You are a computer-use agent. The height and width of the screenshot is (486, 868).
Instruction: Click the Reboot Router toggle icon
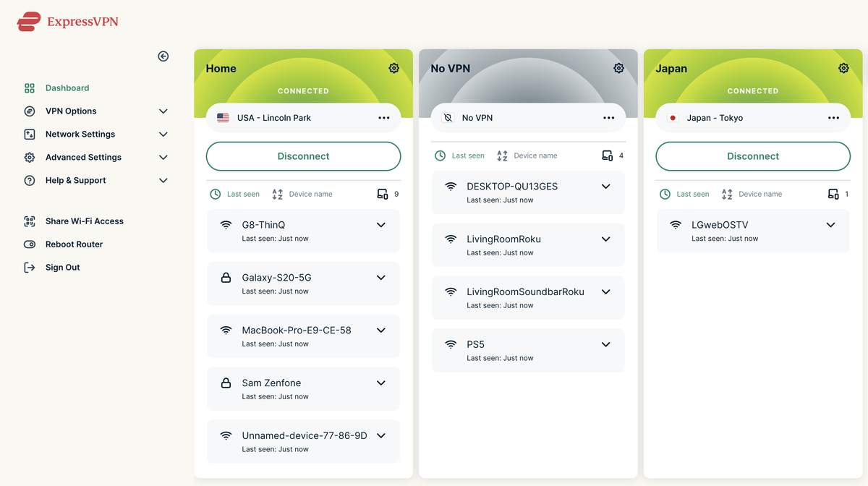click(x=30, y=244)
